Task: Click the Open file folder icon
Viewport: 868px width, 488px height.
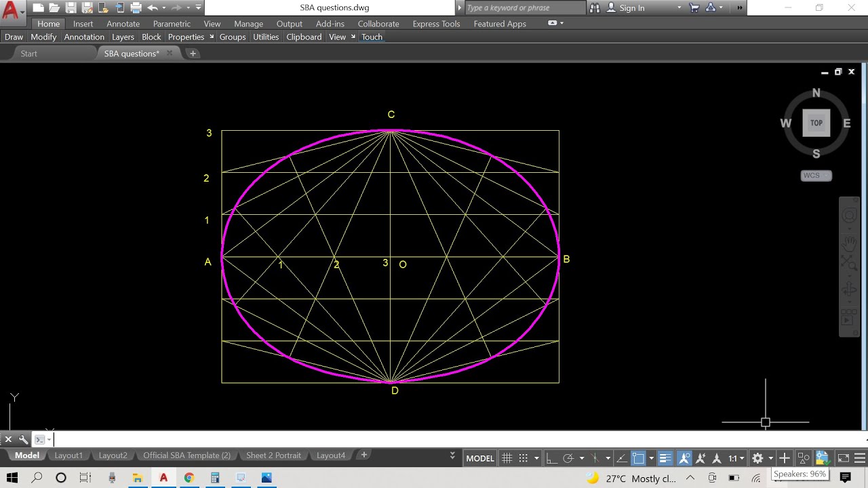Action: (x=54, y=8)
